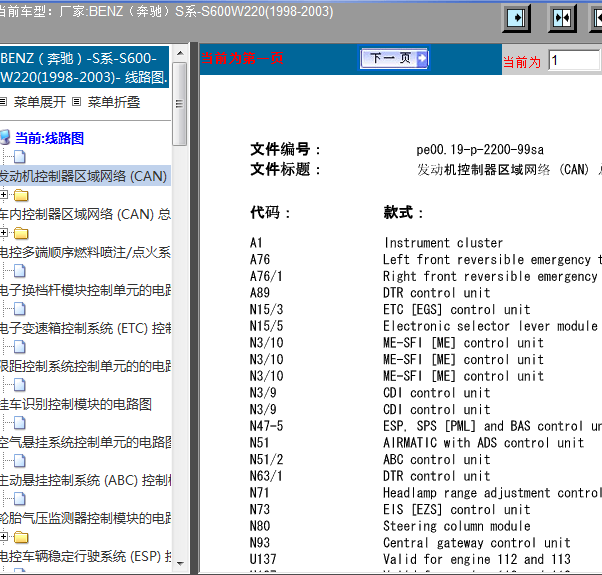The height and width of the screenshot is (575, 602).
Task: Click N63/1 DTR control unit row
Action: 370,476
